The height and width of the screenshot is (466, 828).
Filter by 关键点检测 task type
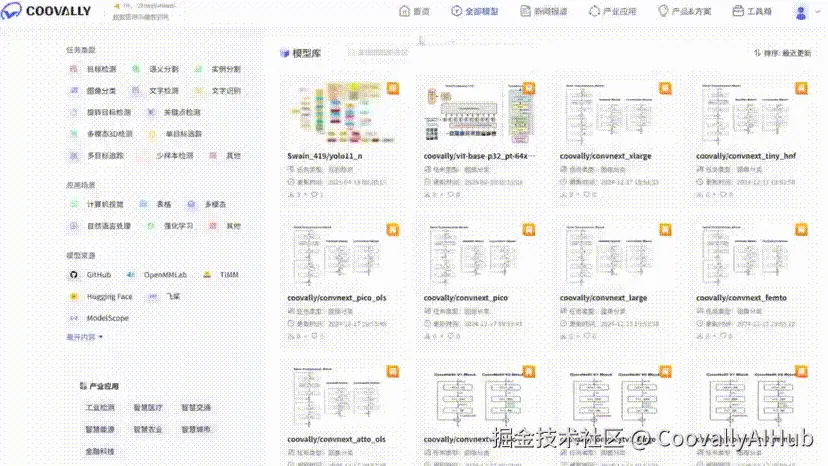tap(174, 113)
